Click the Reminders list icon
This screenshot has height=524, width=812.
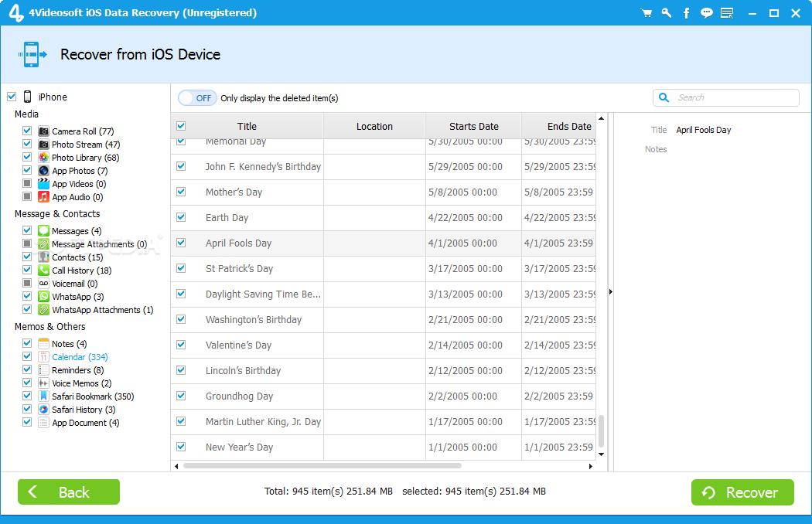tap(43, 369)
